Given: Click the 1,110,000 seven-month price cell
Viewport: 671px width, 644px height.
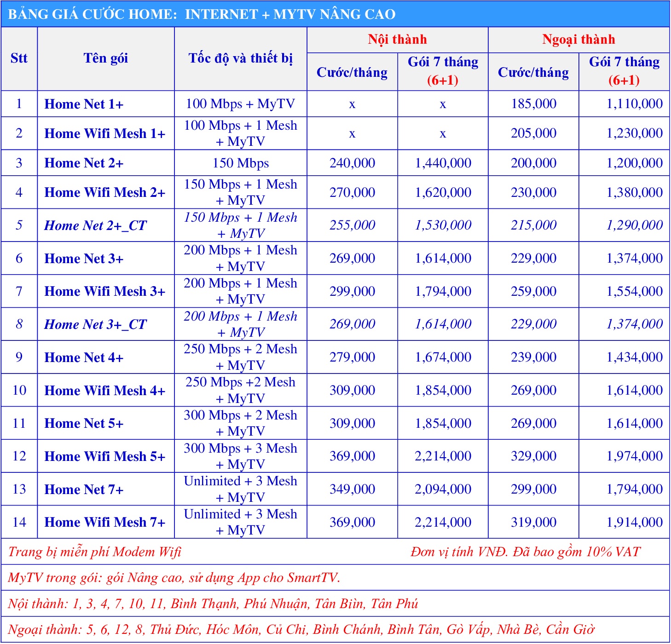Looking at the screenshot, I should [634, 104].
